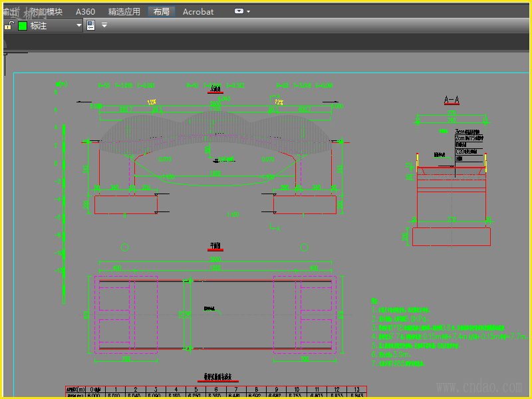Click the partially visible 输出 tab
Image resolution: width=532 pixels, height=399 pixels.
(x=8, y=11)
